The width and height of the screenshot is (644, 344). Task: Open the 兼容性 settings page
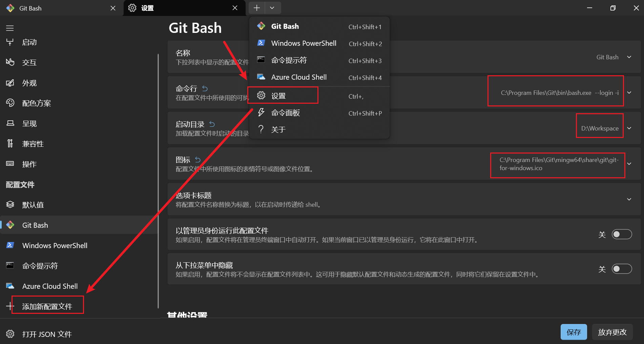[79, 144]
